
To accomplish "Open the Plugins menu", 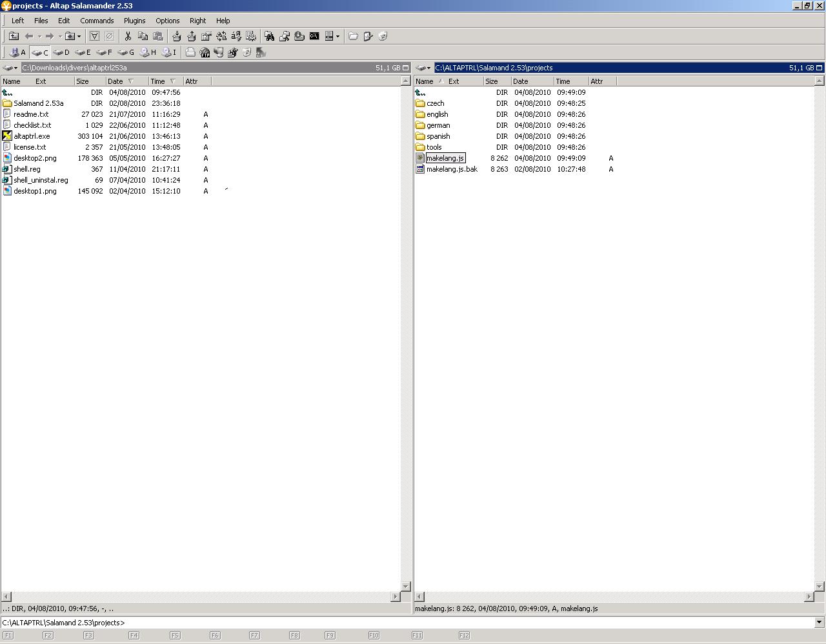I will [x=134, y=21].
